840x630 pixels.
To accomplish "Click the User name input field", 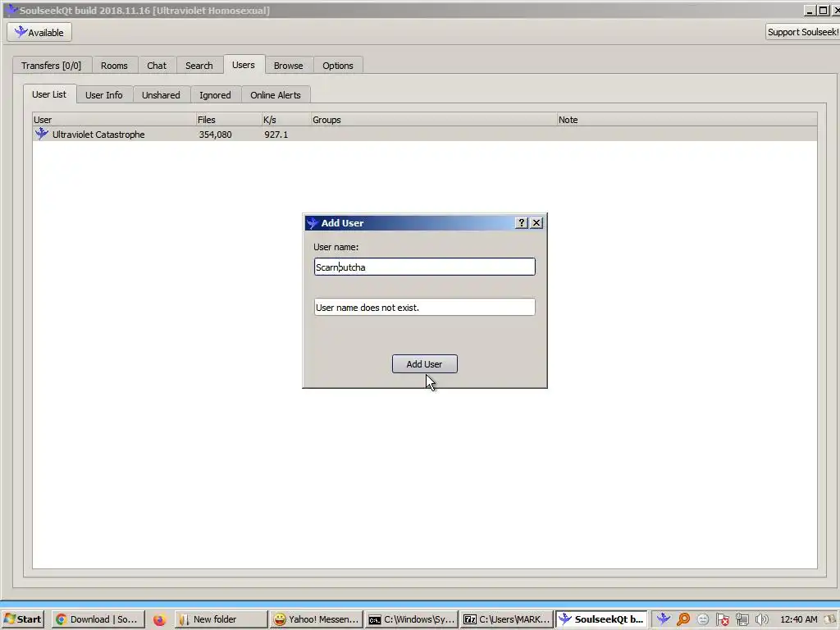I will click(424, 267).
